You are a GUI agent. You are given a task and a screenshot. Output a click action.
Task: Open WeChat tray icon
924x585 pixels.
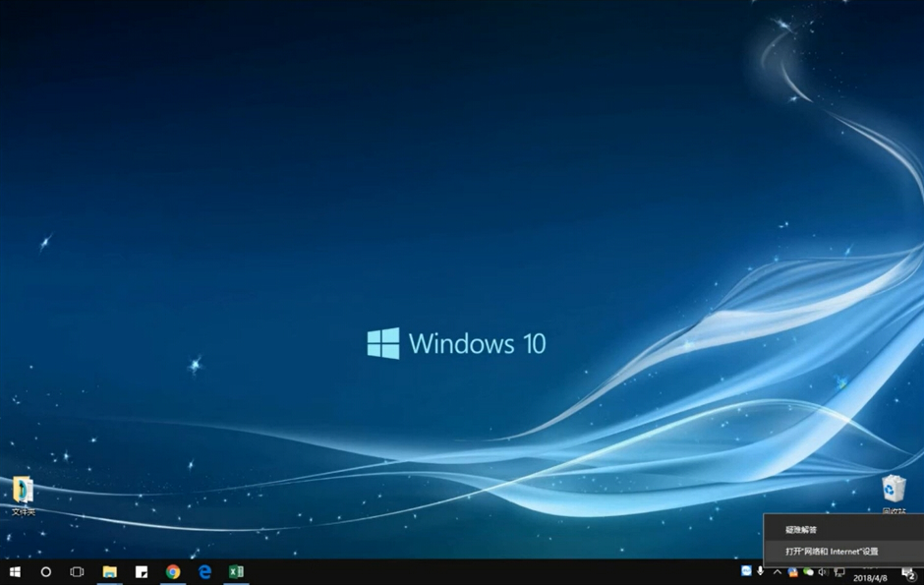coord(808,572)
